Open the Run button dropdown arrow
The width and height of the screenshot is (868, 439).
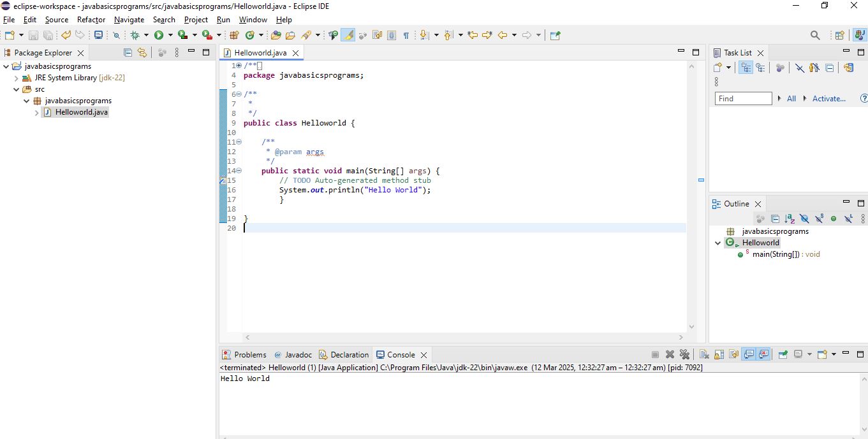[x=170, y=35]
